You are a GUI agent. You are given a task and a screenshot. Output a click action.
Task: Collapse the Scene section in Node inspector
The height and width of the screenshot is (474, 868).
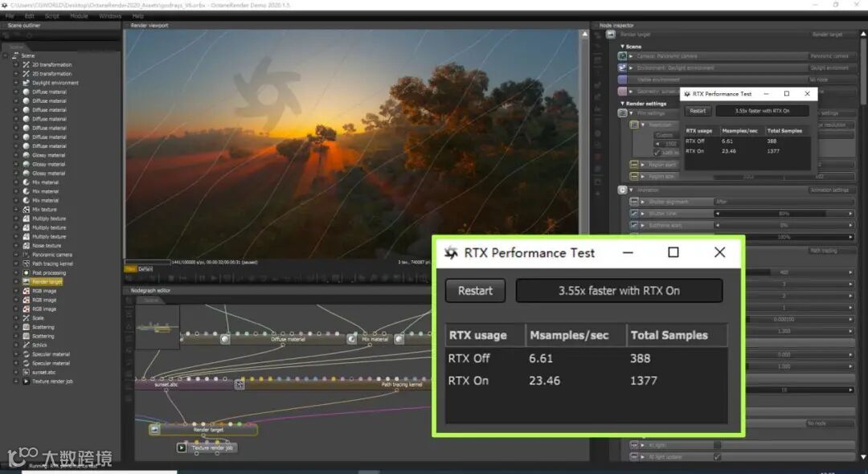click(622, 47)
